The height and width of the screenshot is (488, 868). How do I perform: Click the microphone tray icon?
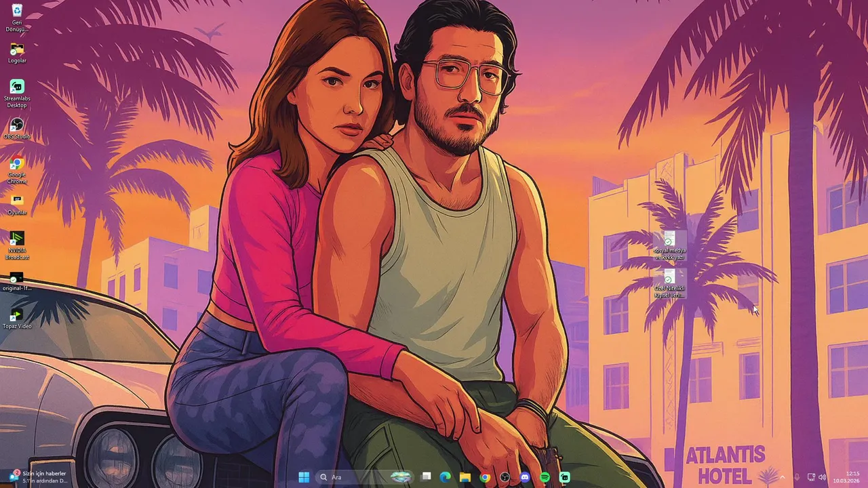pyautogui.click(x=797, y=477)
